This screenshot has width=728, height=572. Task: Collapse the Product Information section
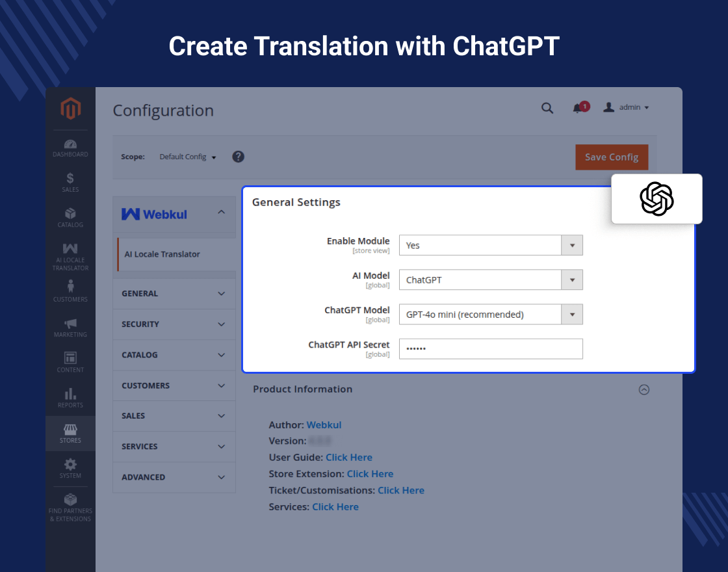point(643,389)
